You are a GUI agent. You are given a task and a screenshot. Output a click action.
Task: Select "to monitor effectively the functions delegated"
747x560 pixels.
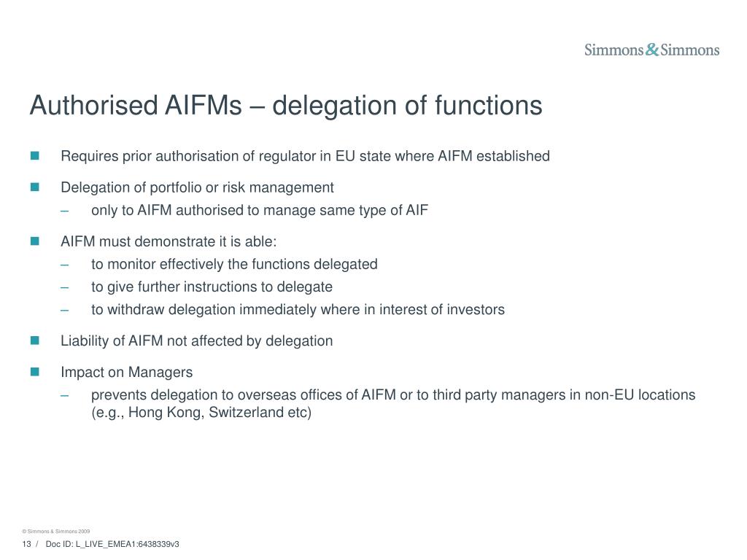coord(234,265)
